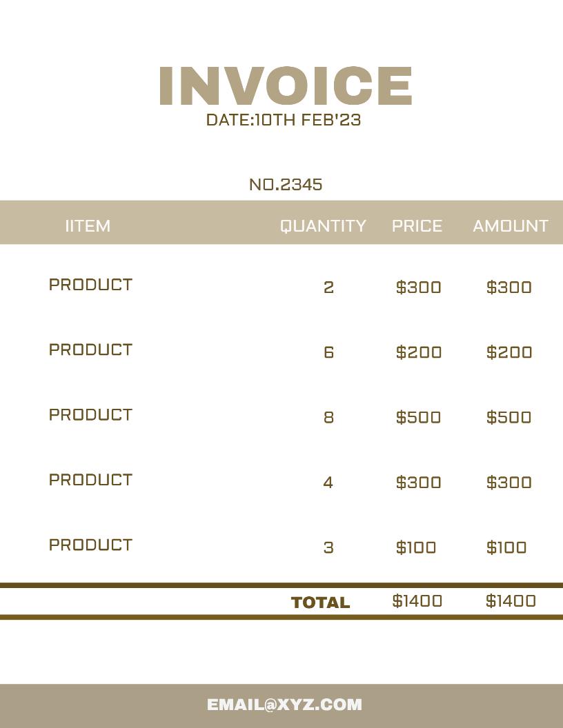
Task: Select the quantity value 3
Action: click(x=328, y=547)
